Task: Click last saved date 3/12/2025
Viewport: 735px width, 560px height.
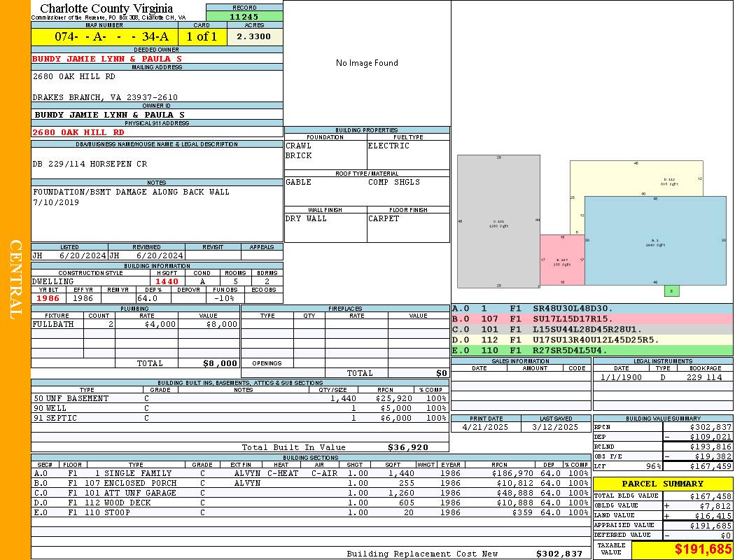Action: 556,428
